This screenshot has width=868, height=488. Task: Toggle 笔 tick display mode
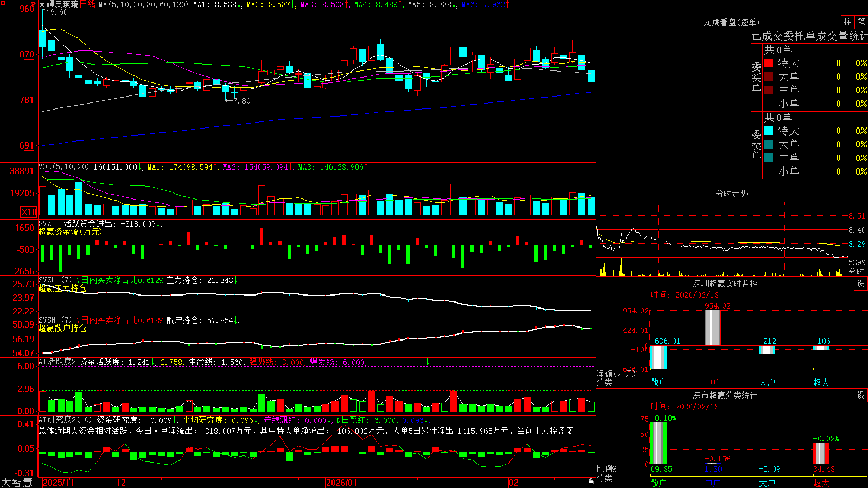click(861, 22)
